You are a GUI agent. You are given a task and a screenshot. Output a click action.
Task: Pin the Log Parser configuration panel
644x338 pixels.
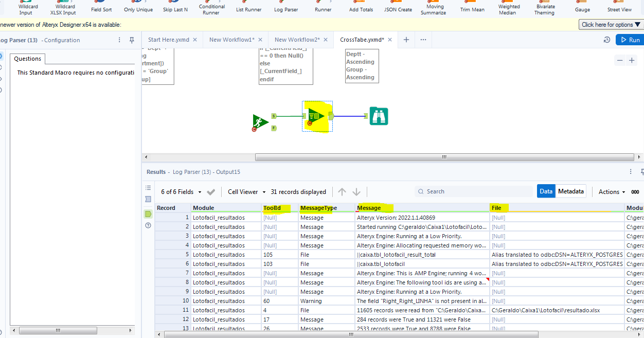tap(132, 40)
